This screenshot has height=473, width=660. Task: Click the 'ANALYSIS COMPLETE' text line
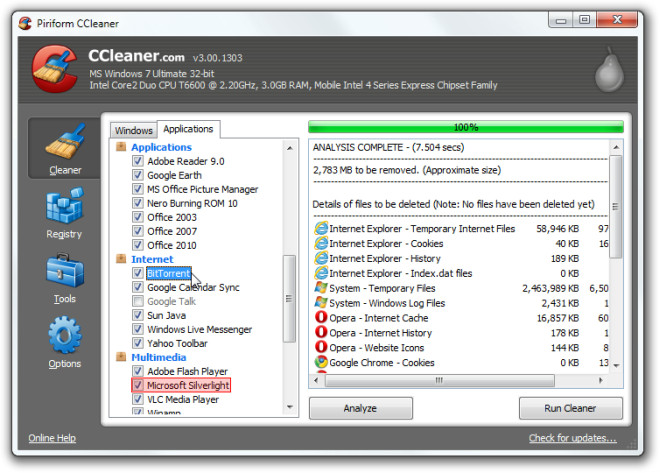[388, 147]
